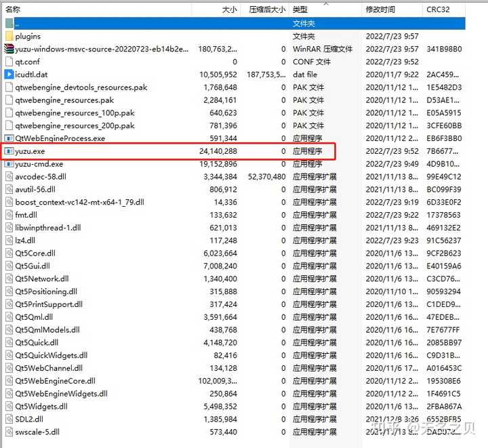Click the qtwebengine_devtools_resources.pak file icon
This screenshot has width=488, height=448.
click(x=9, y=87)
